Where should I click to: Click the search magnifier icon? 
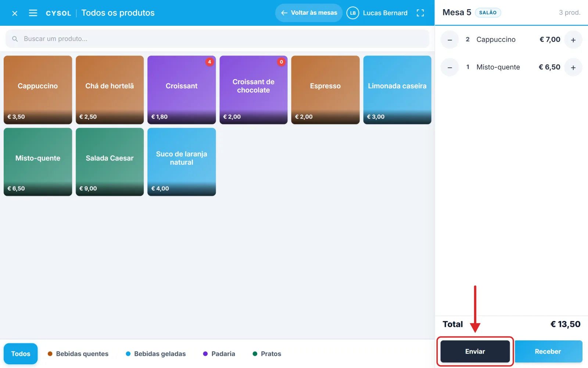pos(15,39)
